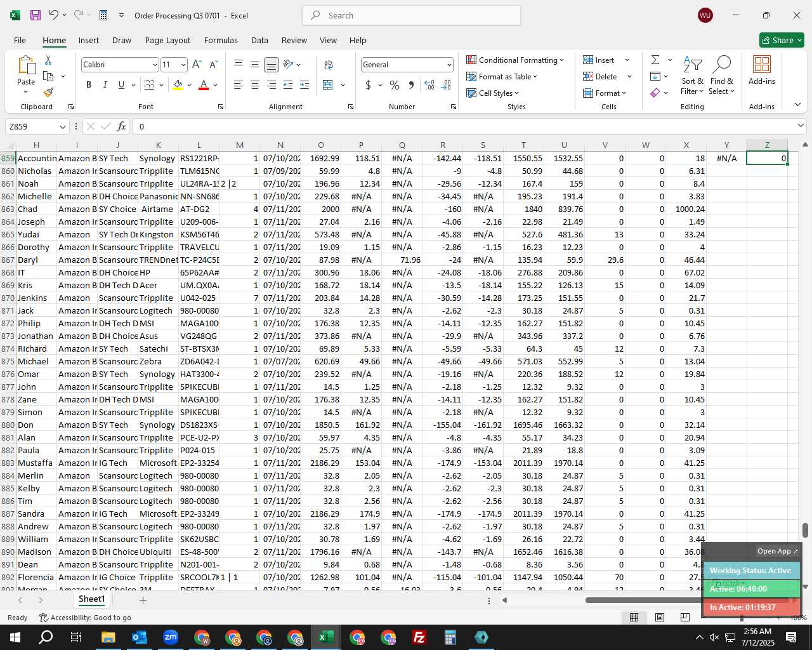This screenshot has height=650, width=812.
Task: Click the Orientation text angle icon
Action: point(288,64)
